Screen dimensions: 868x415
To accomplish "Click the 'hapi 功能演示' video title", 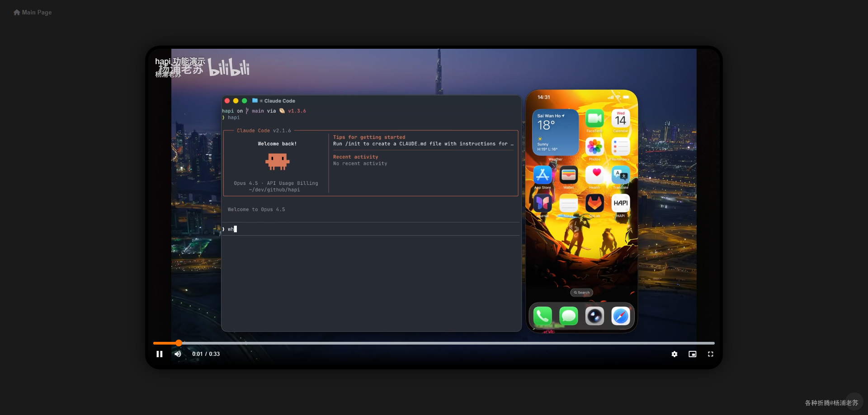I will point(180,61).
